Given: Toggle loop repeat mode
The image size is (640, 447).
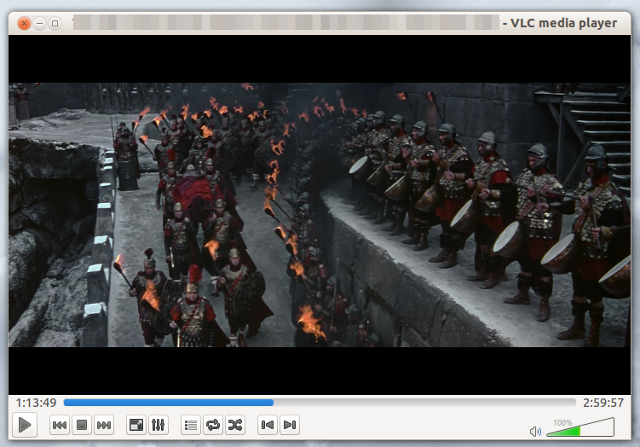Looking at the screenshot, I should (x=213, y=425).
